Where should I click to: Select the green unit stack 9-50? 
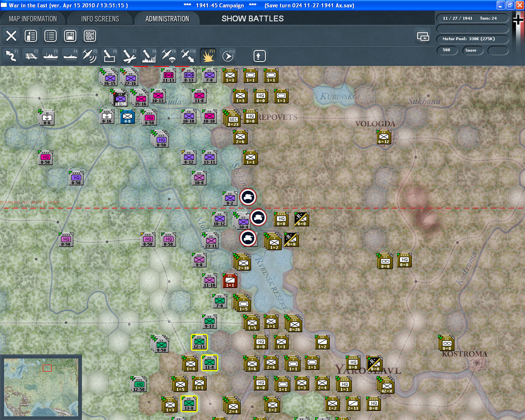click(x=161, y=345)
